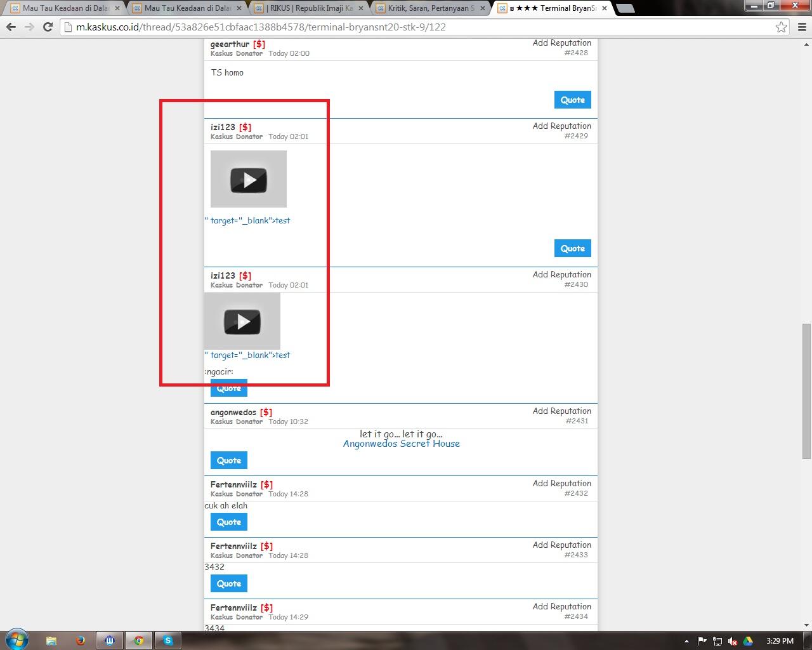Switch to the Kritik, Saran, Pertanyaan tab
Viewport: 812px width, 650px height.
click(x=431, y=8)
